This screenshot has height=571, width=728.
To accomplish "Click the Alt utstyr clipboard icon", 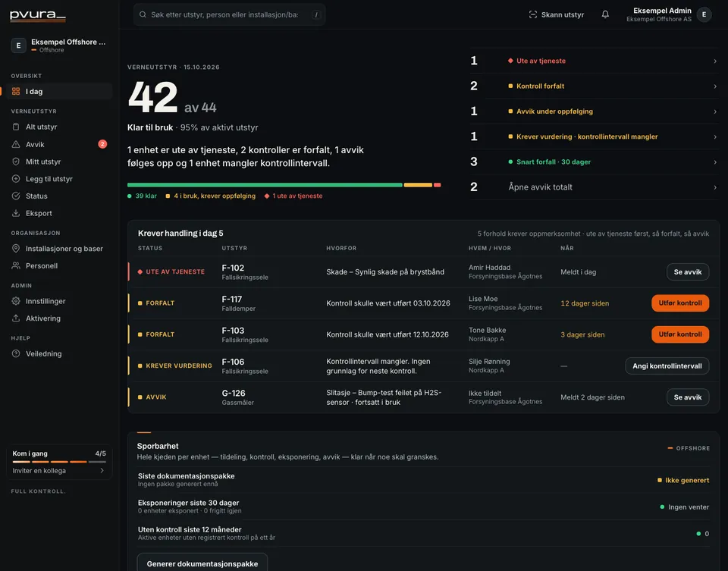I will (16, 127).
